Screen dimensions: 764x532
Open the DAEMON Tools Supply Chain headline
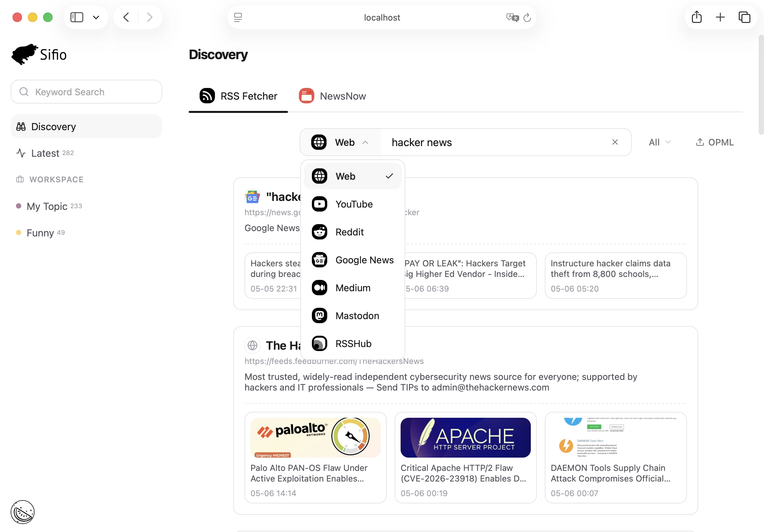(x=611, y=473)
